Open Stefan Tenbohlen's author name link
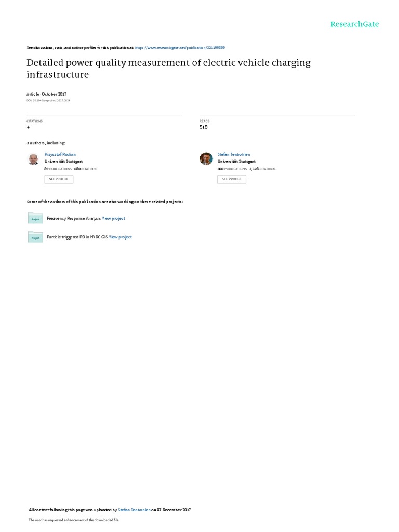The width and height of the screenshot is (399, 532). [x=234, y=154]
